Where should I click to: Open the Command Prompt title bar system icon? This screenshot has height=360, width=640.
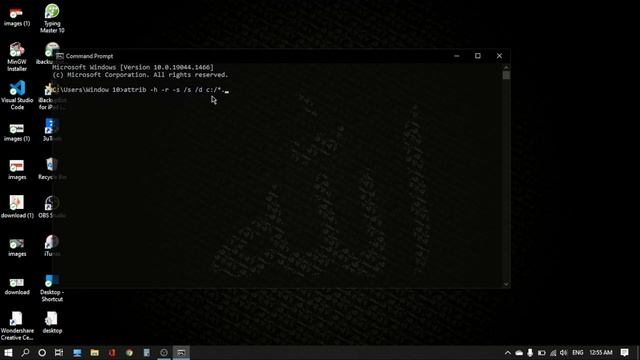click(x=60, y=56)
